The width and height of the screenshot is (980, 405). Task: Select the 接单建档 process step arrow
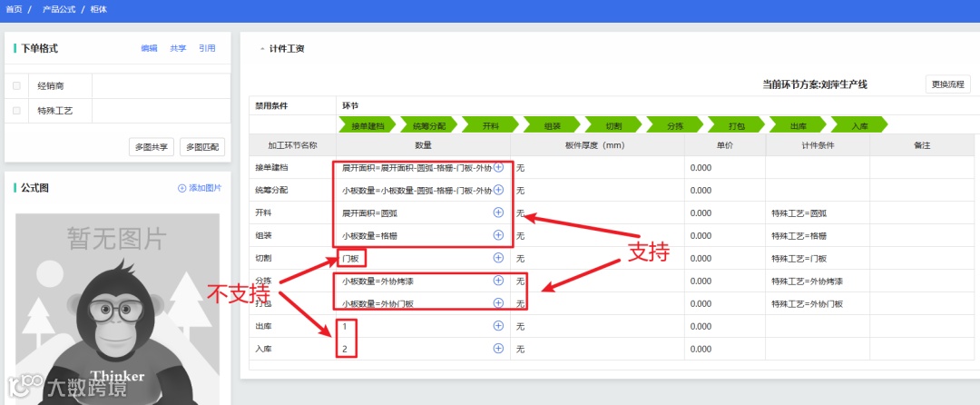point(367,125)
